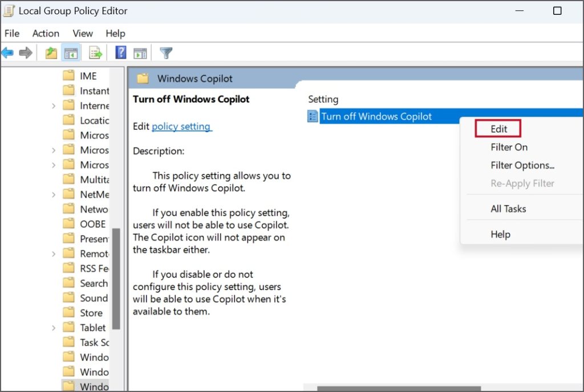Expand the Remot... folder tree node
584x392 pixels.
(54, 254)
